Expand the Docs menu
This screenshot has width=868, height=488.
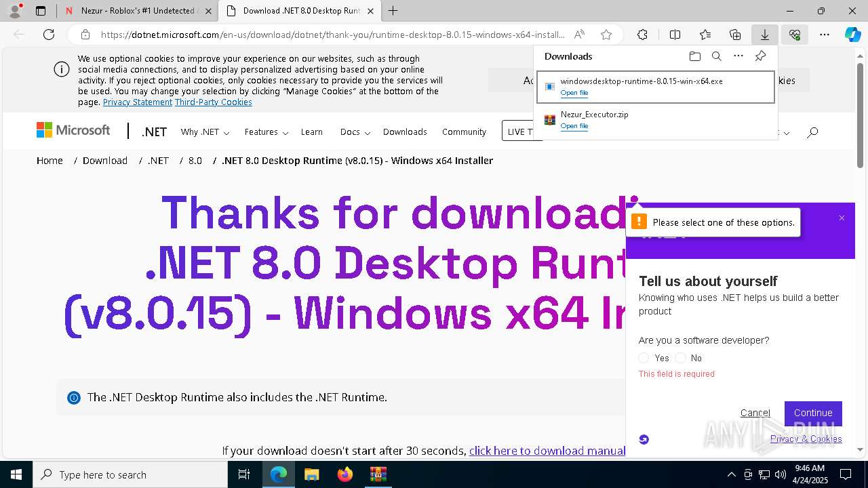point(355,132)
